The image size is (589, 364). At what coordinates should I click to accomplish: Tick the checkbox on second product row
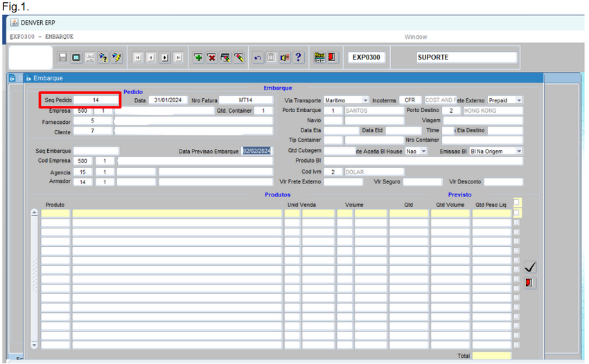(516, 223)
